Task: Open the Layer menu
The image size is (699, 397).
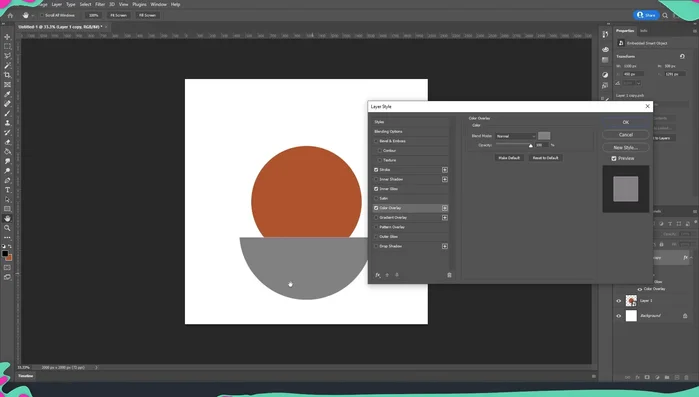Action: point(57,4)
